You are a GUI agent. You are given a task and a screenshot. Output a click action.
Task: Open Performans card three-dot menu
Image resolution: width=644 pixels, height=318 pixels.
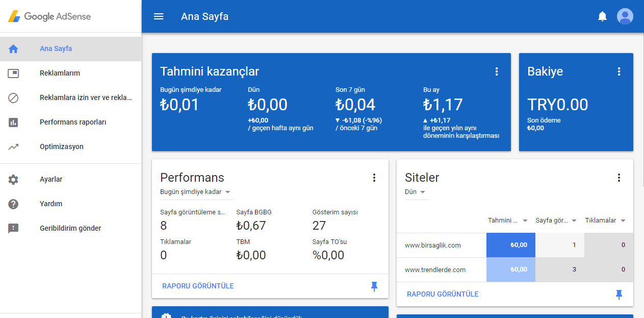tap(374, 178)
